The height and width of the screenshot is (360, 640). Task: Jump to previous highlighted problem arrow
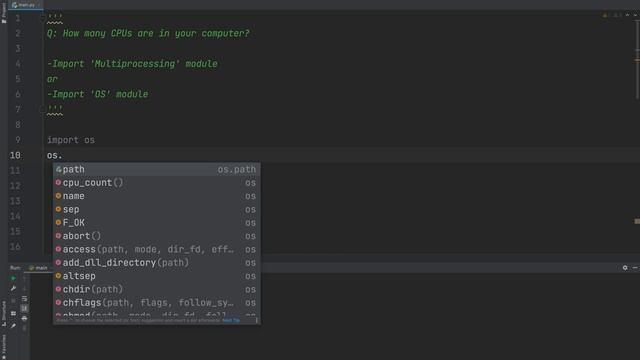[x=627, y=15]
